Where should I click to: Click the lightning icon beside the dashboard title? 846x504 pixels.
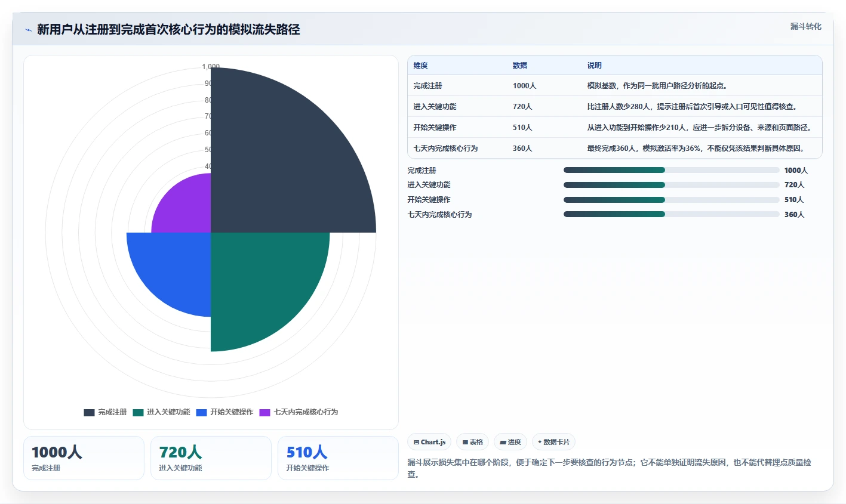[x=28, y=30]
